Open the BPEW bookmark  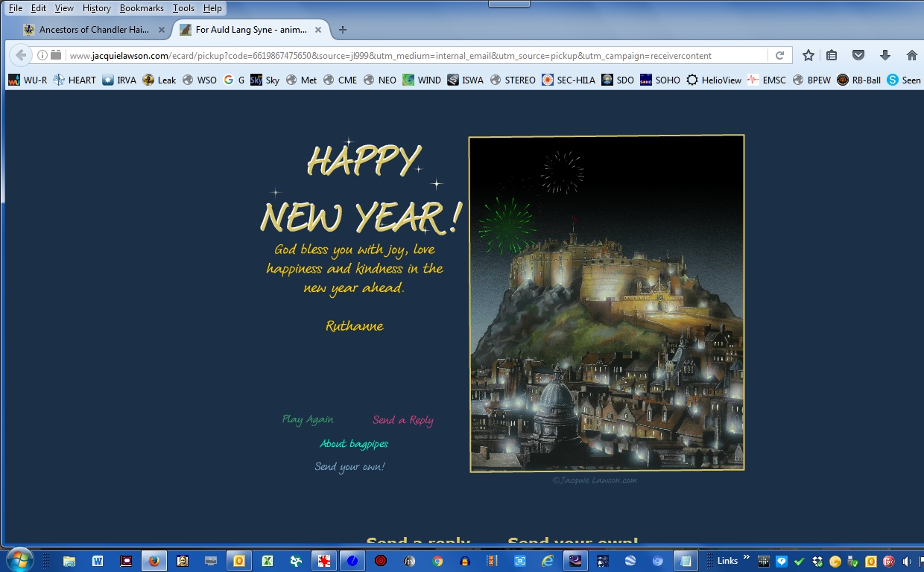(x=811, y=80)
